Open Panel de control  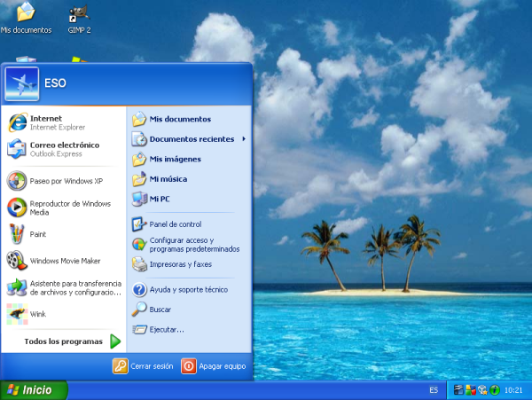click(175, 224)
